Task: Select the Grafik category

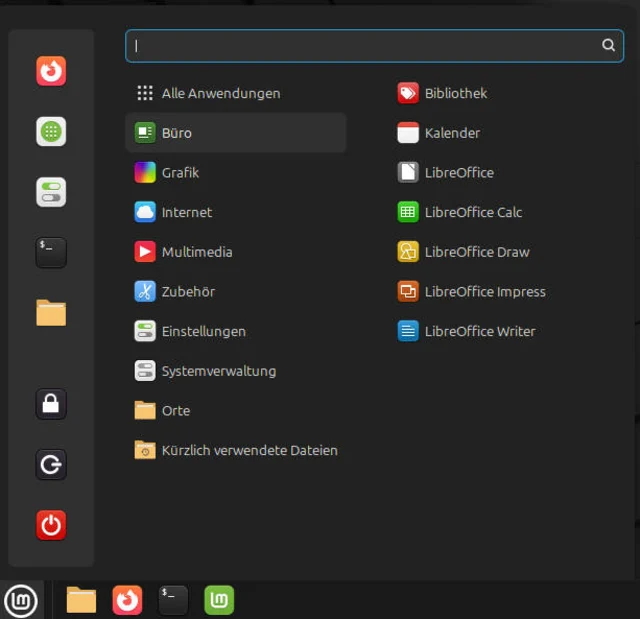Action: point(180,172)
